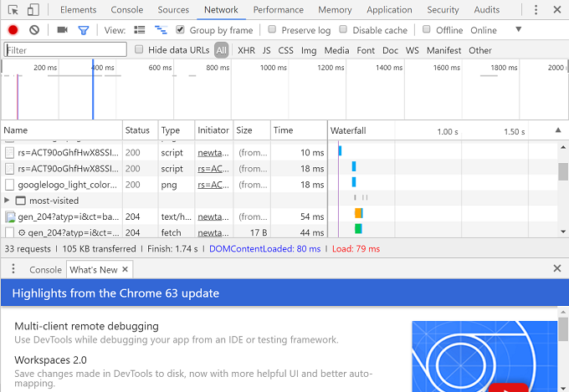Switch to the Performance tab
This screenshot has height=392, width=569.
279,10
